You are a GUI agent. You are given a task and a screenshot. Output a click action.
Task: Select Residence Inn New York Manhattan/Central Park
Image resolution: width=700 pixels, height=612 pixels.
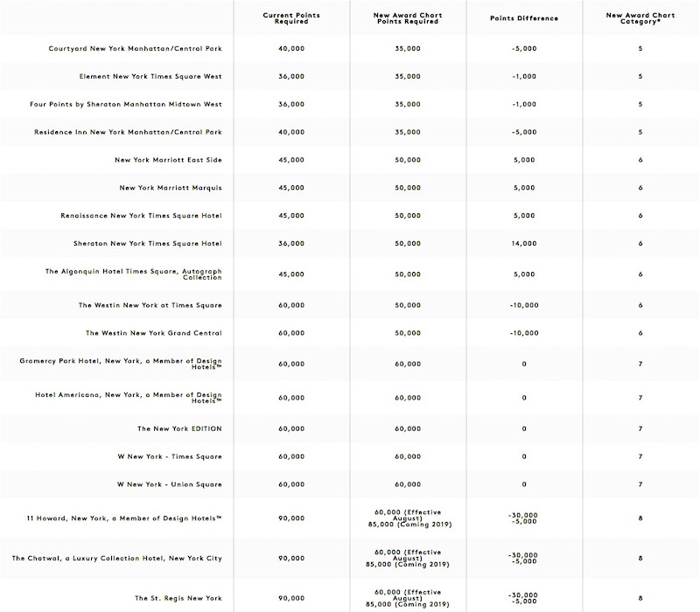[x=128, y=132]
